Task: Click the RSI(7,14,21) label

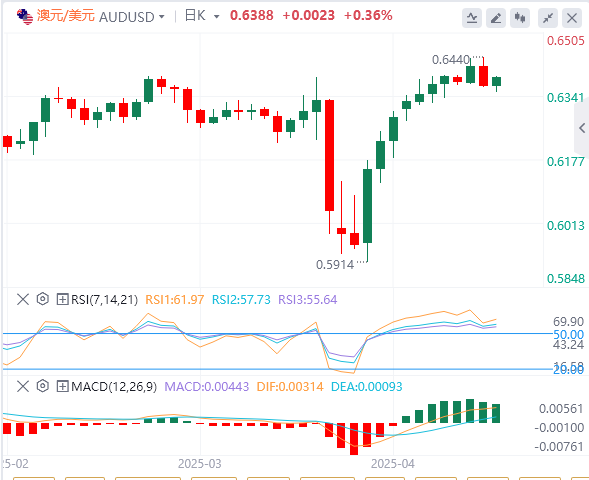Action: [104, 300]
